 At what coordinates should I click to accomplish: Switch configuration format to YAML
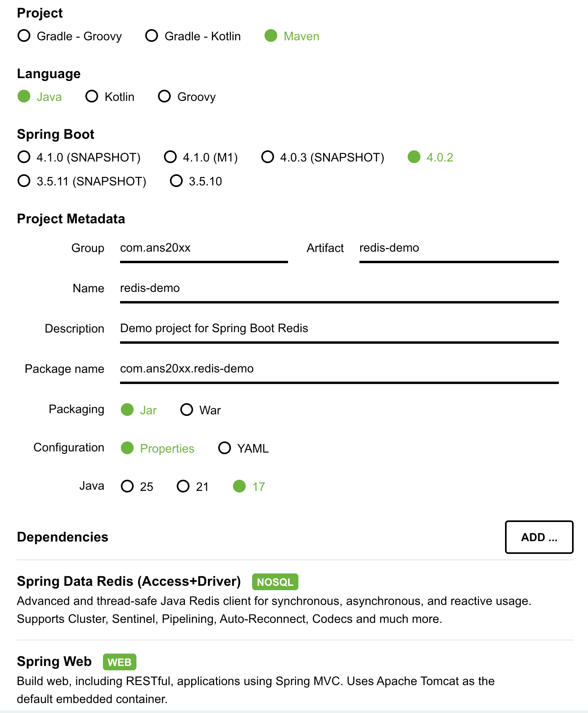point(243,448)
